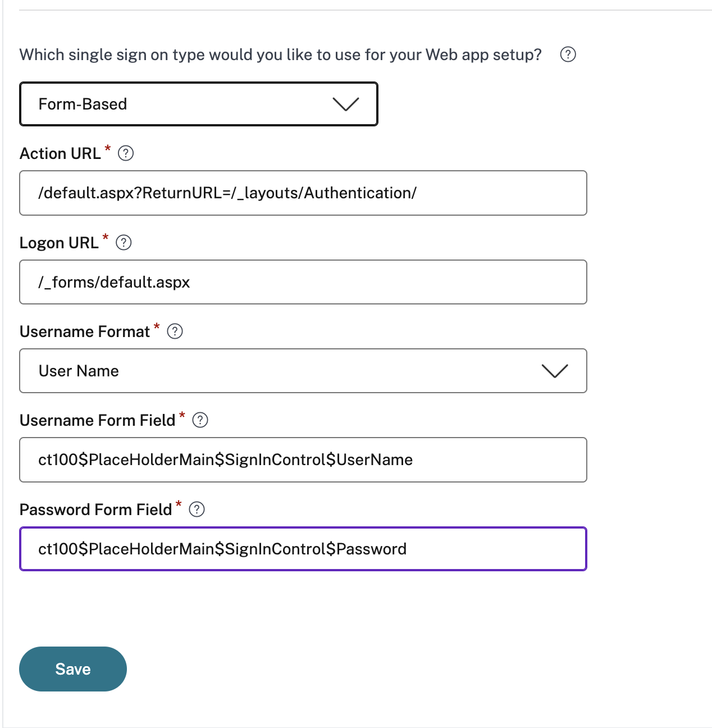
Task: Open the Action URL help tooltip icon
Action: [126, 153]
